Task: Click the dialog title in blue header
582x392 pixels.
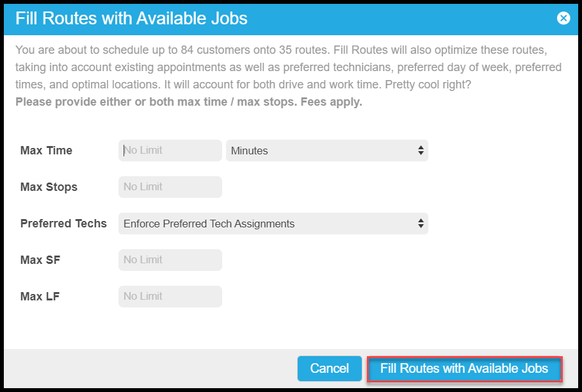Action: (x=131, y=18)
